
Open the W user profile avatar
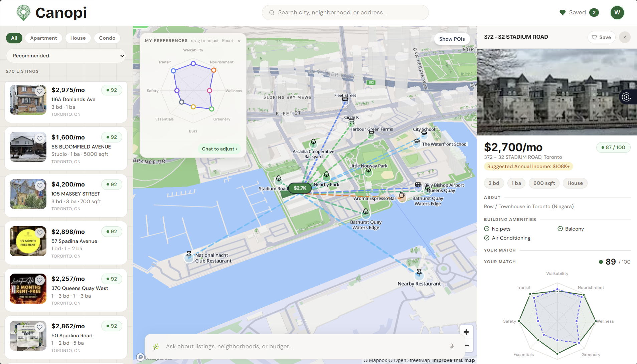pyautogui.click(x=617, y=13)
